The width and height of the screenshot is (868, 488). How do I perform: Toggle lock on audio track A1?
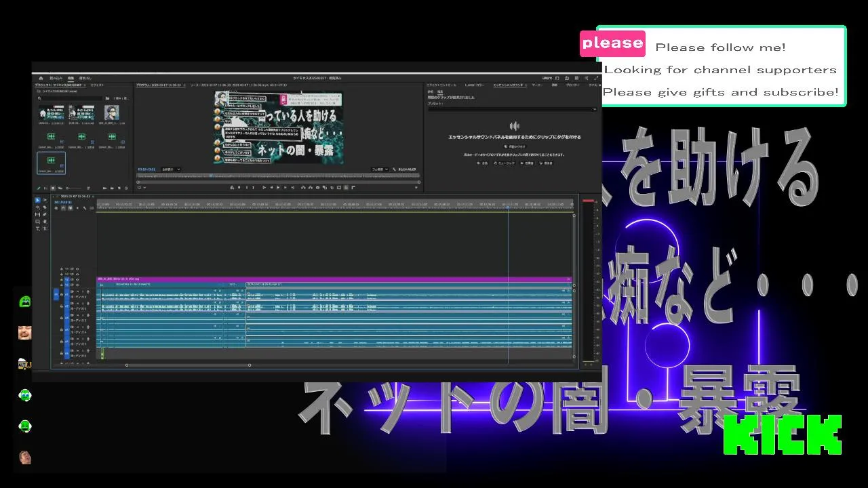point(61,294)
